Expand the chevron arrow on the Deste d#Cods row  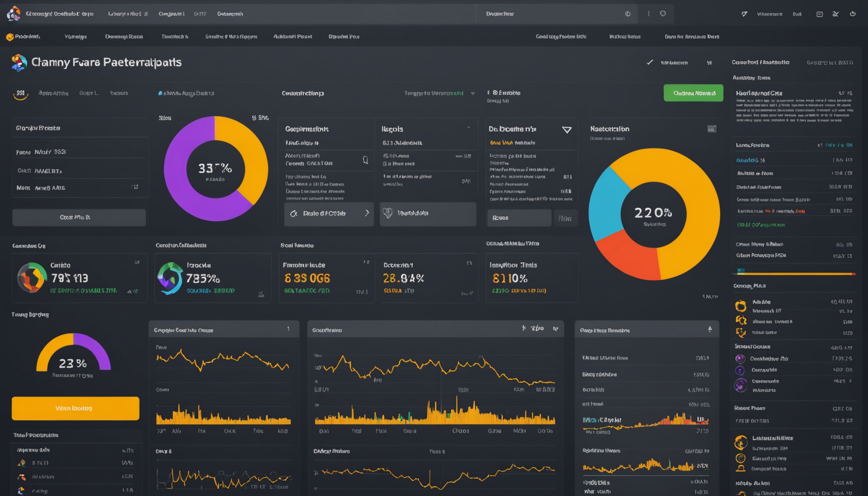coord(367,213)
